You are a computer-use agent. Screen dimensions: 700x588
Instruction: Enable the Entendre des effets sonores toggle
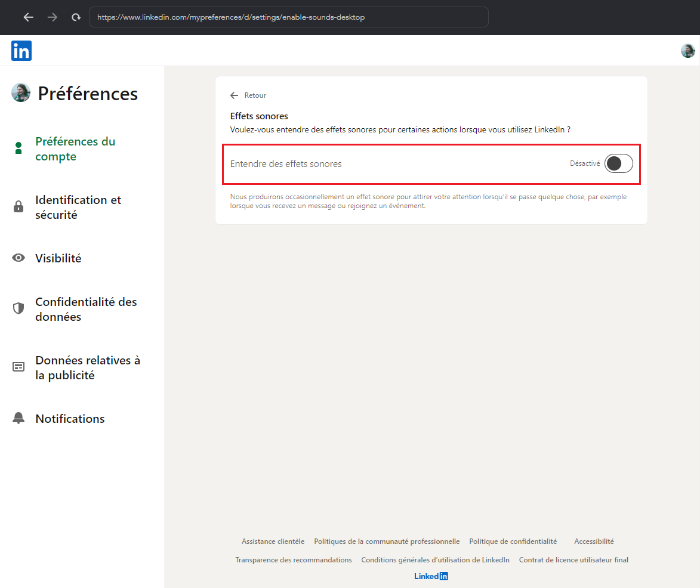pos(618,163)
